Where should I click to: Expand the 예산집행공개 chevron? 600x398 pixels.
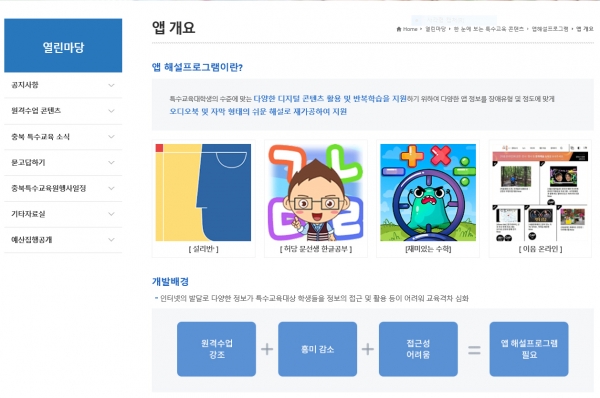tap(111, 240)
